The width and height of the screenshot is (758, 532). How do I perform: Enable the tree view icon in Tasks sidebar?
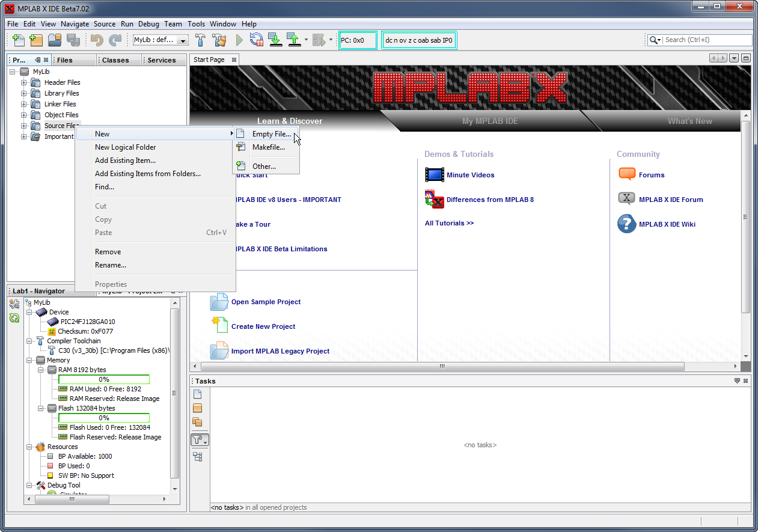tap(198, 456)
